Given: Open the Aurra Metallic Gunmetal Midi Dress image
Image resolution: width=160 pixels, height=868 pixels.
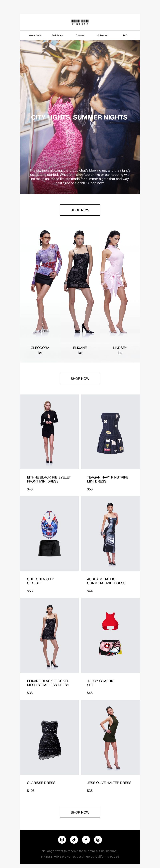Looking at the screenshot, I should click(110, 533).
